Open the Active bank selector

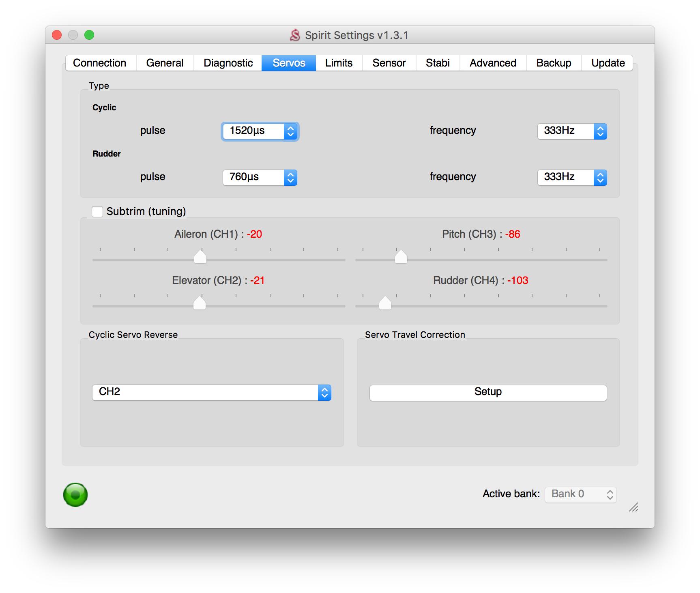[580, 494]
